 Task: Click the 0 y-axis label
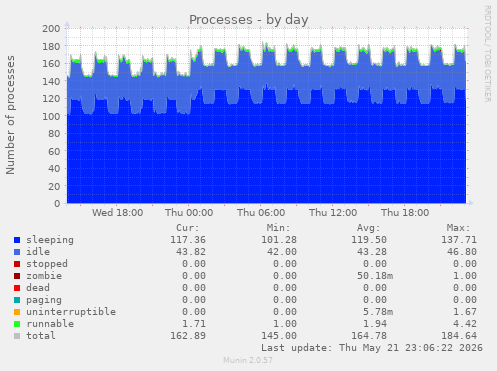[57, 204]
